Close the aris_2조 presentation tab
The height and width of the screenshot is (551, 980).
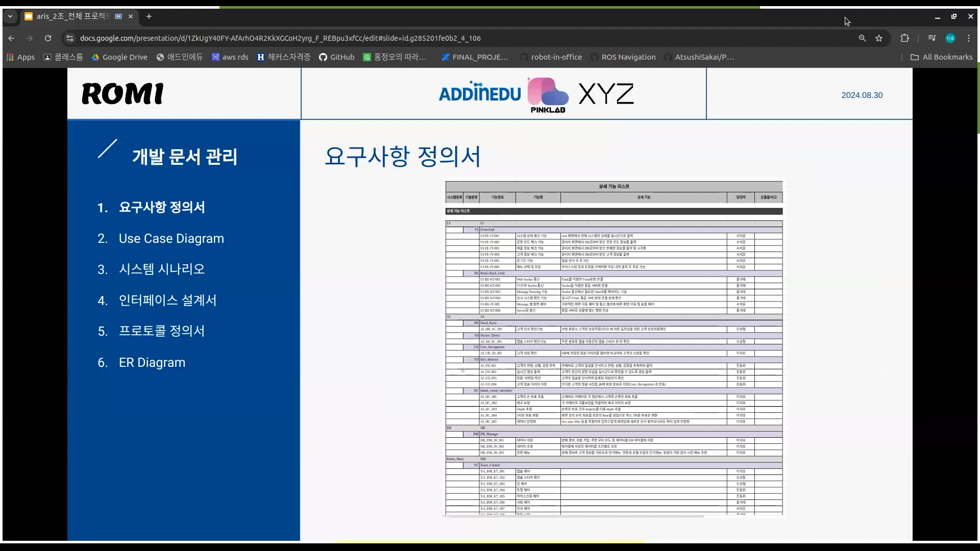(131, 16)
